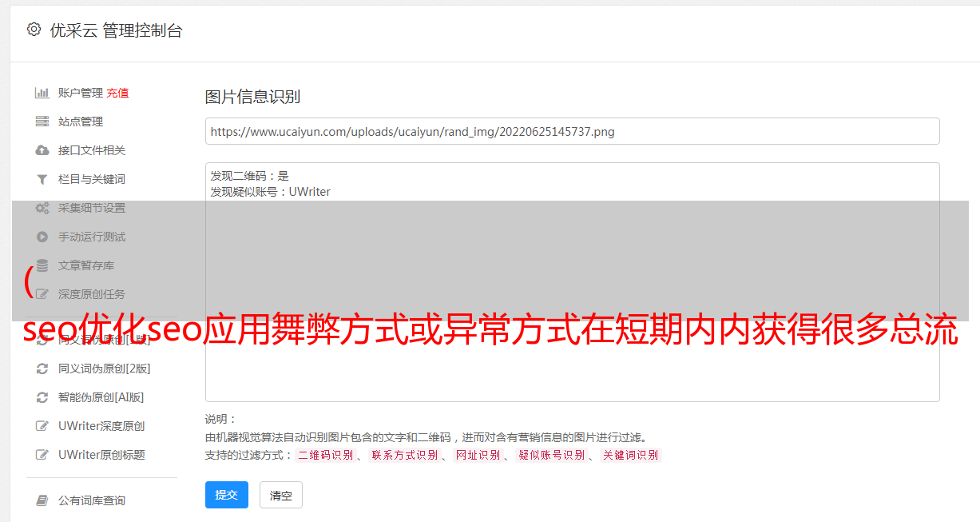Go to 接口文件相关
This screenshot has height=522, width=980.
(x=92, y=150)
